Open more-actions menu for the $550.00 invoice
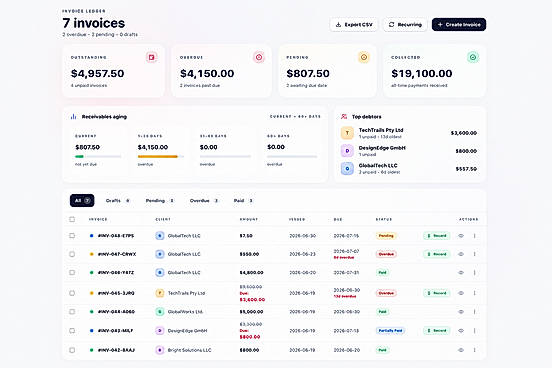This screenshot has height=368, width=552. tap(475, 254)
